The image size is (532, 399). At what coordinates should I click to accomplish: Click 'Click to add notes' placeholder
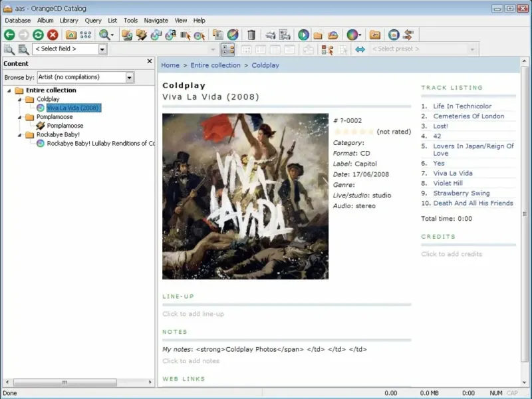click(191, 361)
